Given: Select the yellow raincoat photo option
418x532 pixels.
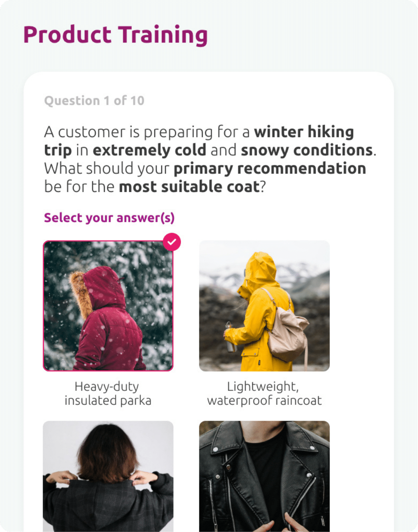Looking at the screenshot, I should click(264, 306).
